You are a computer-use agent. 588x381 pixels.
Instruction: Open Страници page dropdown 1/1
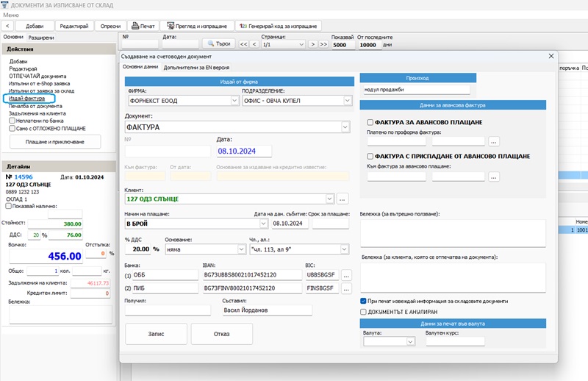pyautogui.click(x=283, y=44)
